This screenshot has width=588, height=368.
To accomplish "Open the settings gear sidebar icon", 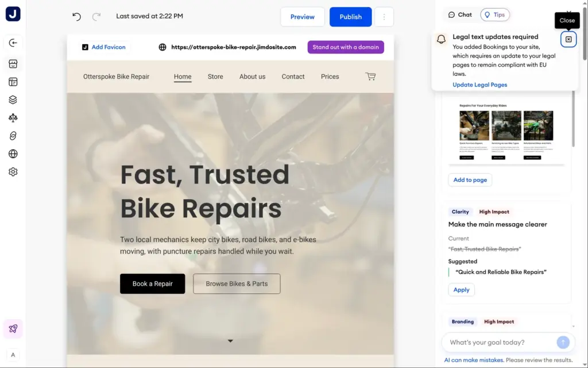I will (x=13, y=172).
